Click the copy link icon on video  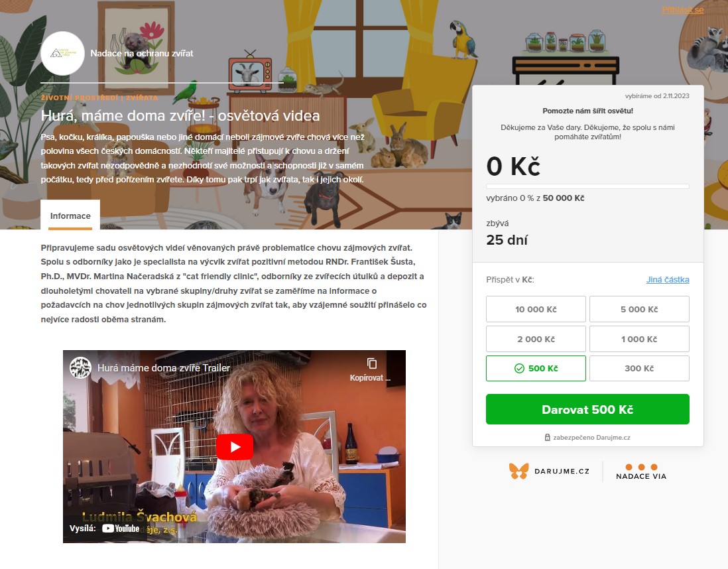[371, 363]
